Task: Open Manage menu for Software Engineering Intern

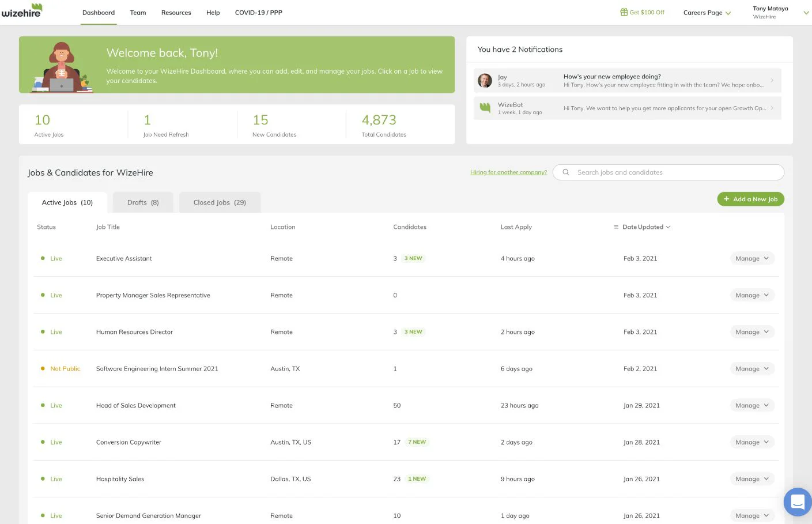Action: click(x=752, y=369)
